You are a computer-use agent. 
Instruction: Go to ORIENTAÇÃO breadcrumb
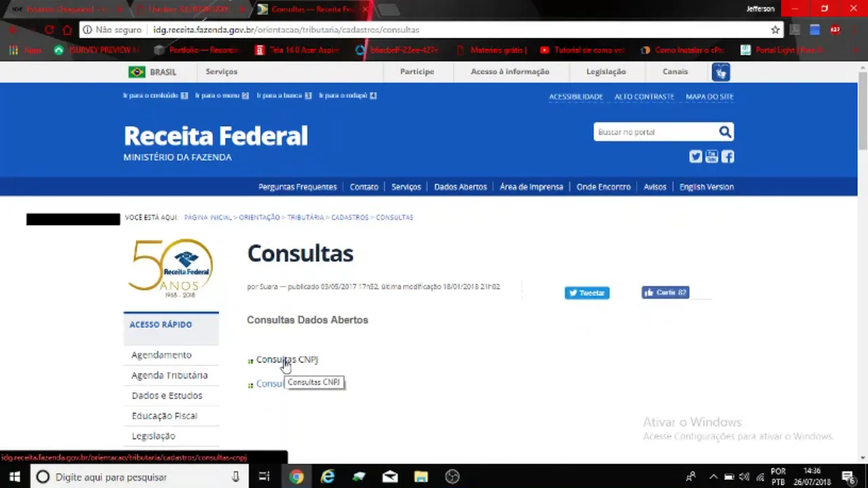pyautogui.click(x=259, y=218)
